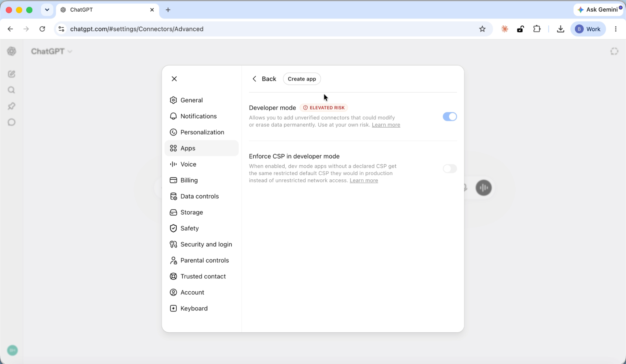This screenshot has width=626, height=364.
Task: Click the browser forward arrow
Action: click(x=26, y=29)
